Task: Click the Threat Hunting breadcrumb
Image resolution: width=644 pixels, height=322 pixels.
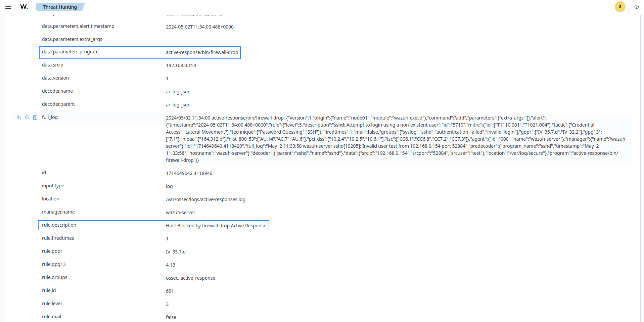Action: (60, 7)
